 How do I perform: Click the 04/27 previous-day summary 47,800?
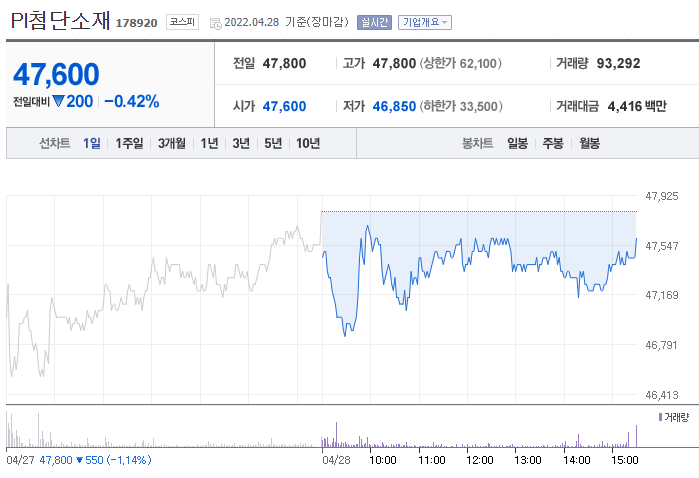[x=56, y=460]
